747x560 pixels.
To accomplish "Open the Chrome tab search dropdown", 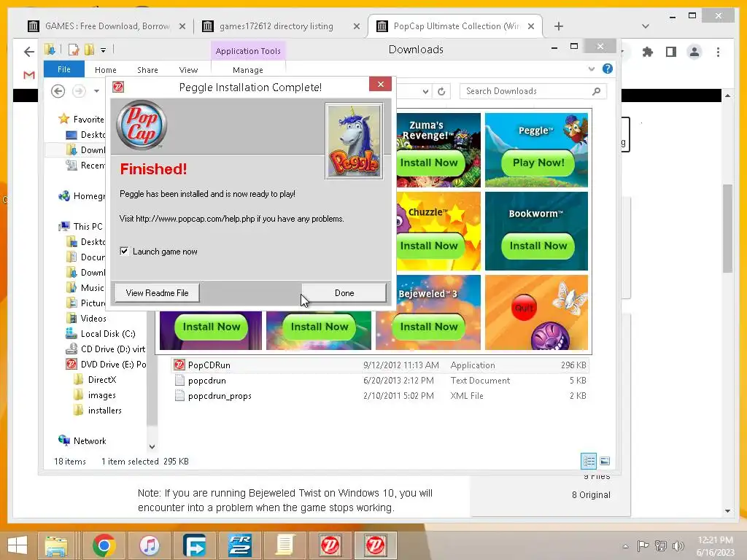I will [645, 26].
